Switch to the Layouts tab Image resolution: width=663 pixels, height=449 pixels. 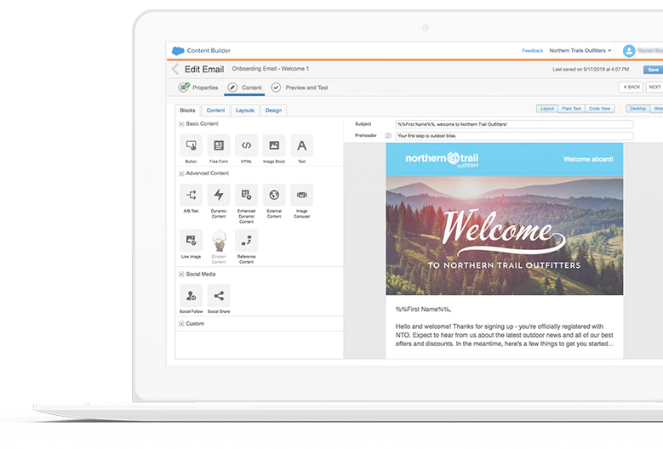coord(244,110)
